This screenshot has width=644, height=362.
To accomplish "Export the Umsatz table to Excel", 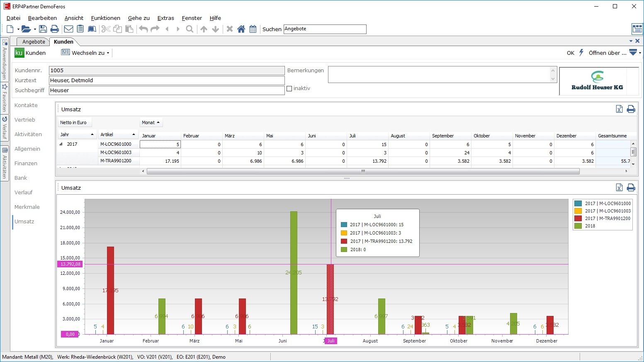I will 619,109.
